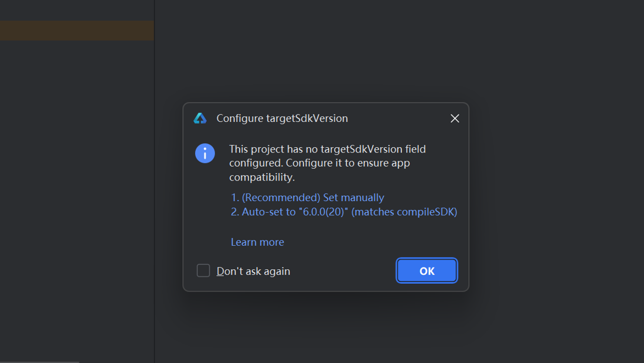Click the word "compatibility." in dialog message
This screenshot has width=644, height=363.
262,178
